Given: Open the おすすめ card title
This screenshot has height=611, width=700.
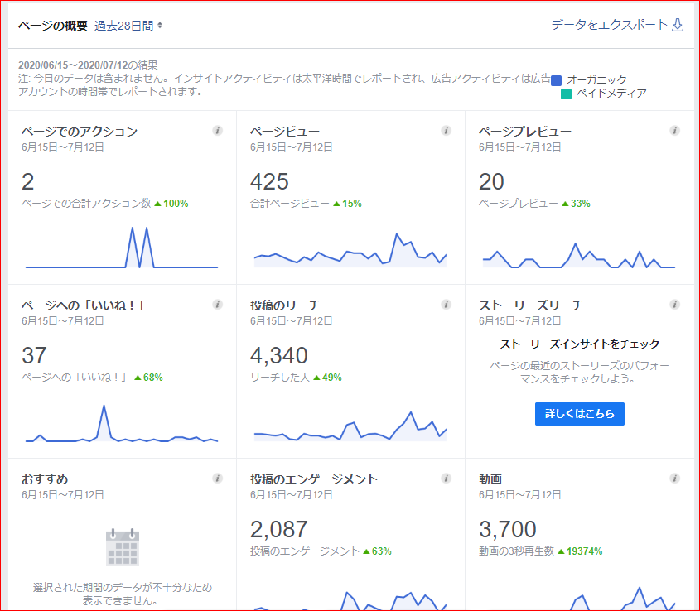Looking at the screenshot, I should [45, 479].
